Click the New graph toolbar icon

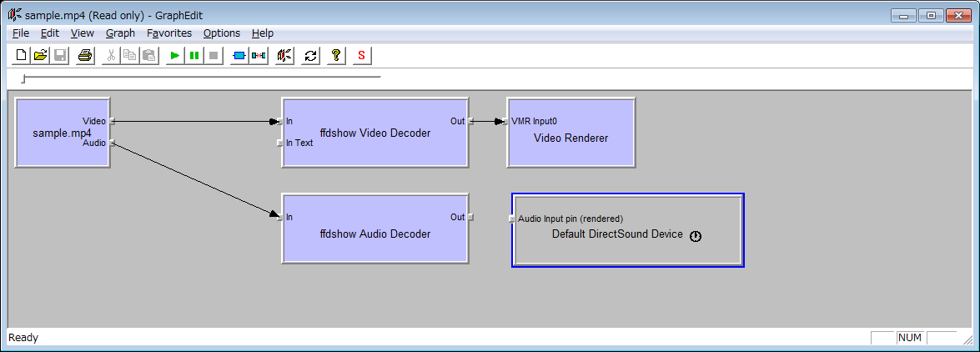click(x=21, y=56)
